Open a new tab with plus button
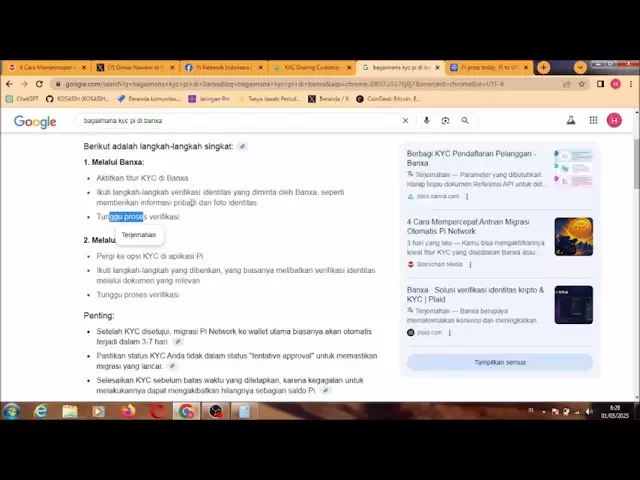640x480 pixels. (x=543, y=67)
